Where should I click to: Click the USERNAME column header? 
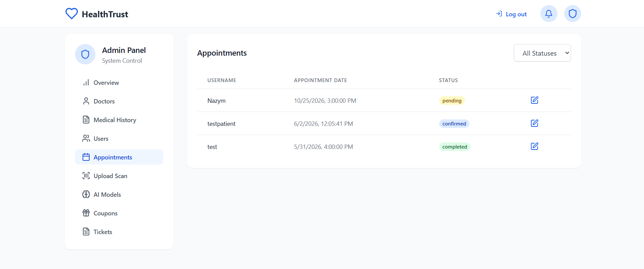[222, 80]
